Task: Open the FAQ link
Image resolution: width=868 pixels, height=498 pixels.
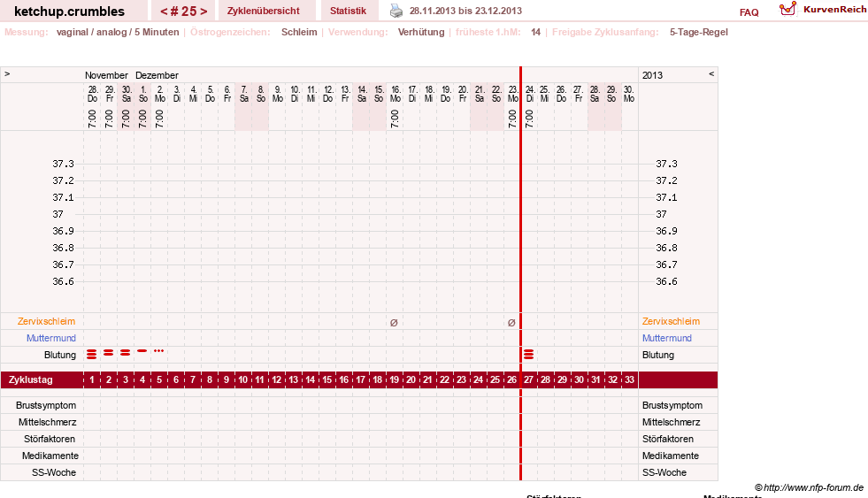Action: point(749,12)
